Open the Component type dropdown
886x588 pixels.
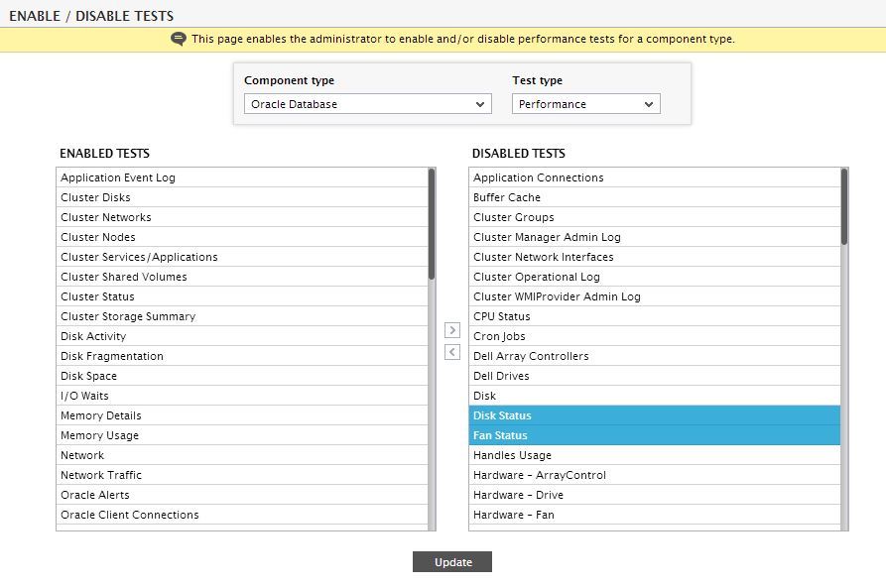(x=368, y=104)
